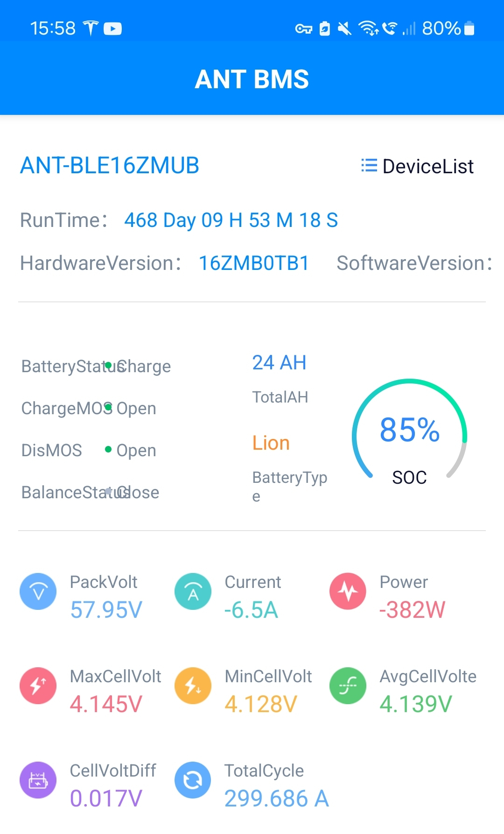504x834 pixels.
Task: Tap the green AvgCellVolte icon
Action: tap(348, 686)
